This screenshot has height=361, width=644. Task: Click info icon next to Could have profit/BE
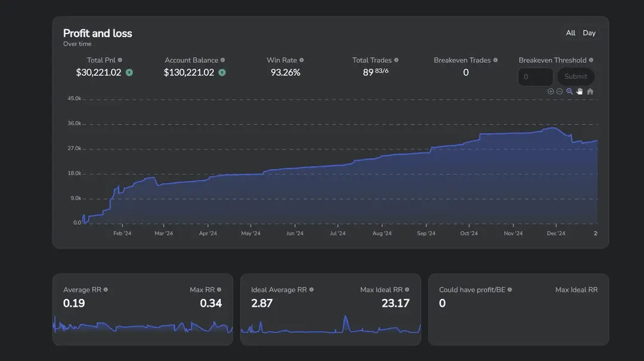[x=510, y=290]
